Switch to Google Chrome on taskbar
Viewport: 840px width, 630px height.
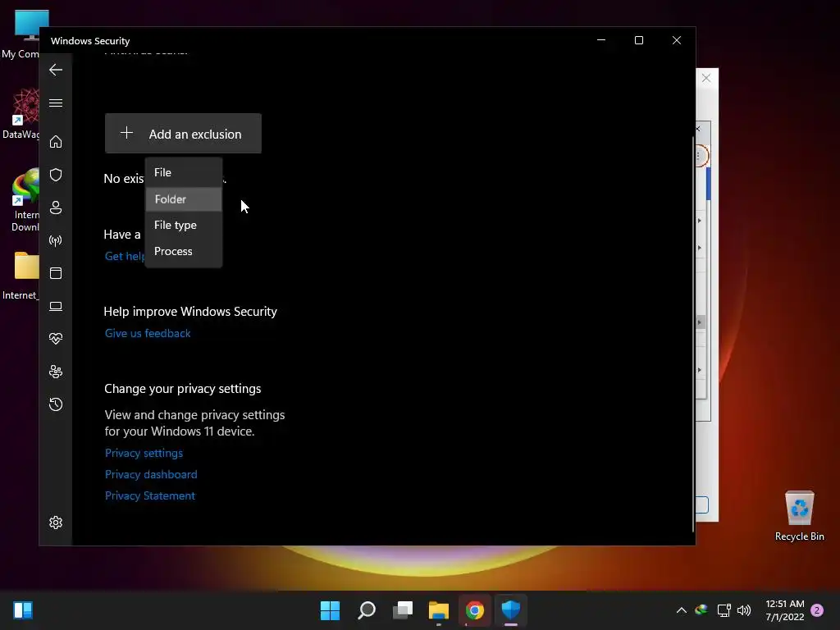475,610
